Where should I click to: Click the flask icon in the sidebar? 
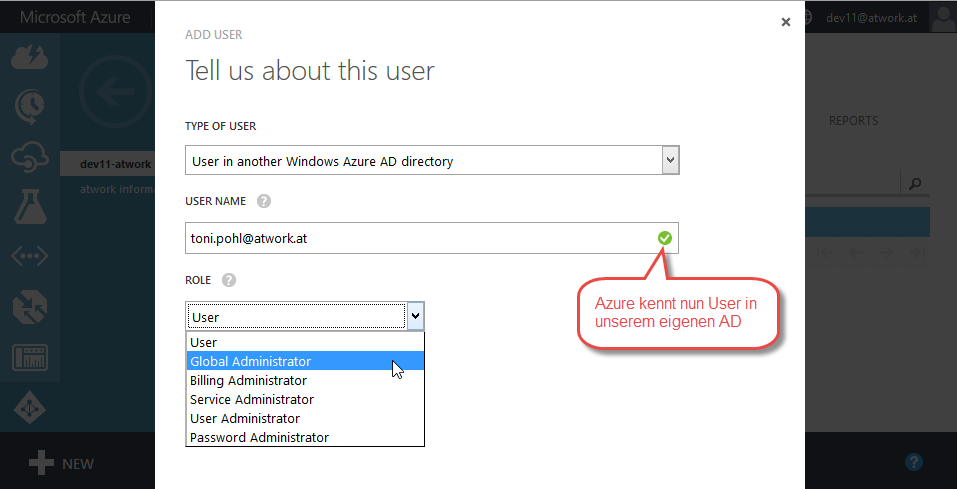[x=29, y=207]
